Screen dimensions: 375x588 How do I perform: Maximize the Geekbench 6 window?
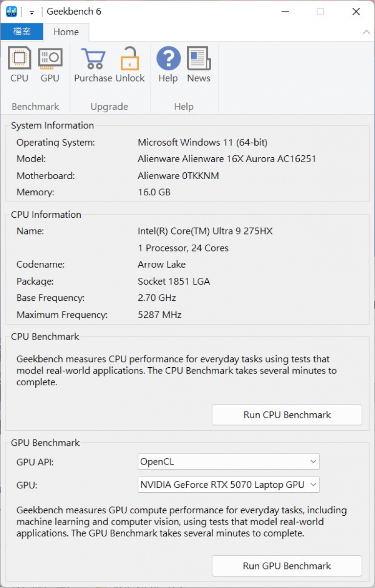(320, 12)
